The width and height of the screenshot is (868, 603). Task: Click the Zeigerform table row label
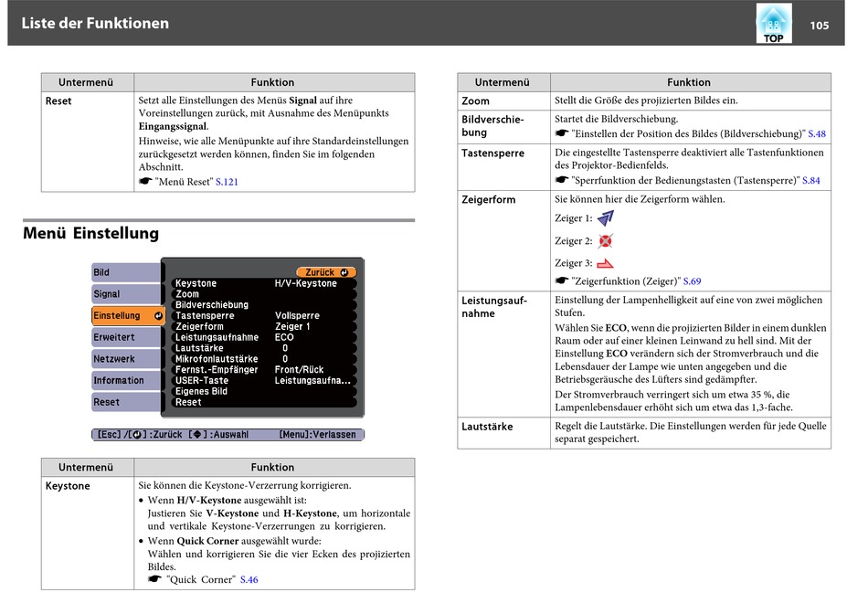(488, 200)
